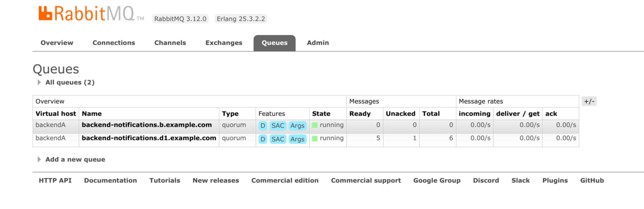
Task: Click the Args badge for backend-notifications.d1.example.com
Action: coord(297,139)
